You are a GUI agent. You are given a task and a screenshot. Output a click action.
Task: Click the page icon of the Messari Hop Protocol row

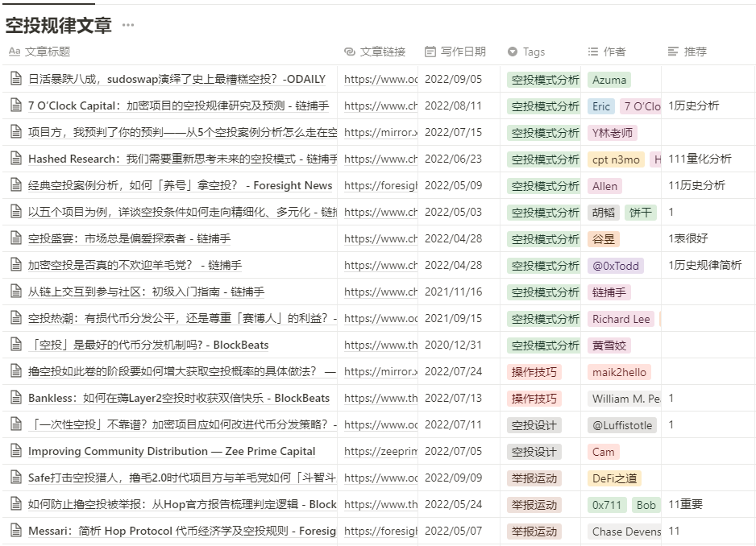pos(16,531)
